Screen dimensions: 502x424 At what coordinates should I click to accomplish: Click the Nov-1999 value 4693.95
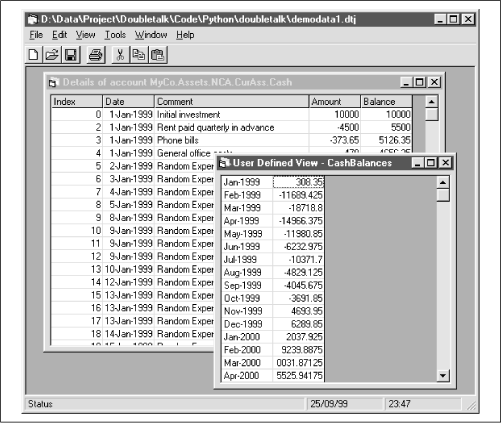tap(298, 311)
